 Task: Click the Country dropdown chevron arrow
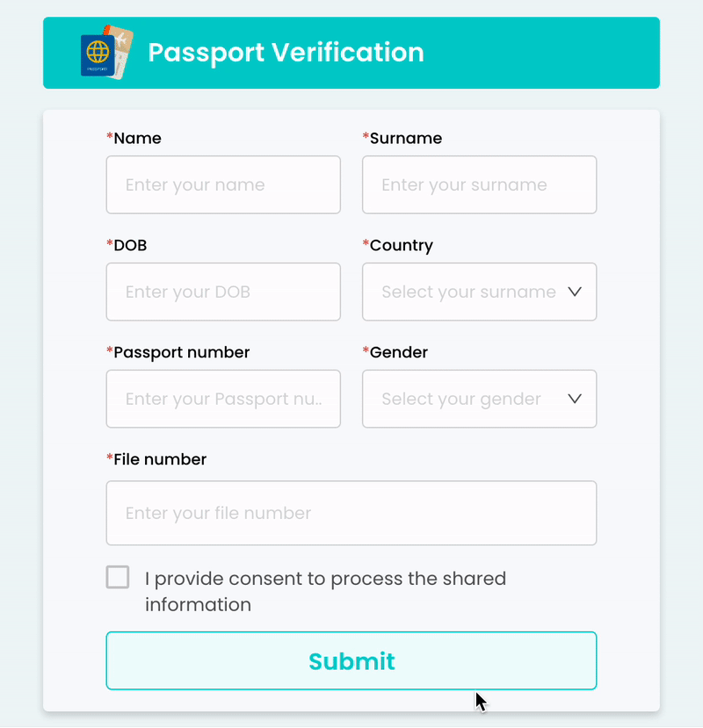(576, 292)
